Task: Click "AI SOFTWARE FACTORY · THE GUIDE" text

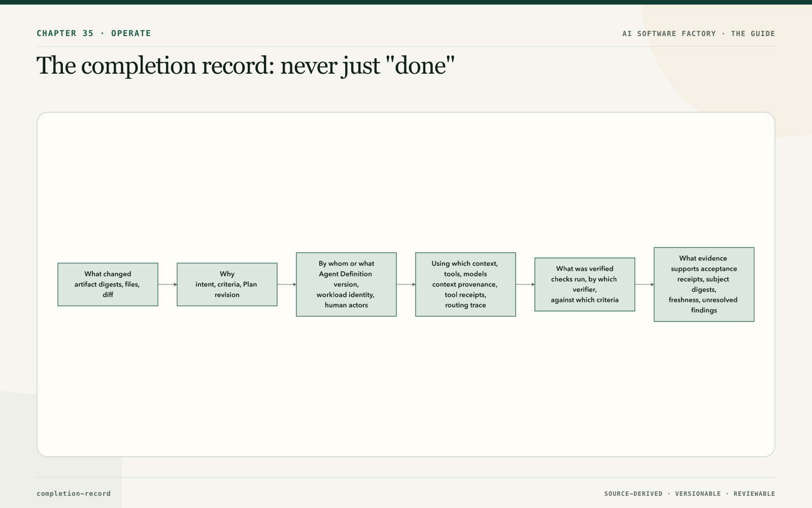Action: [x=699, y=34]
